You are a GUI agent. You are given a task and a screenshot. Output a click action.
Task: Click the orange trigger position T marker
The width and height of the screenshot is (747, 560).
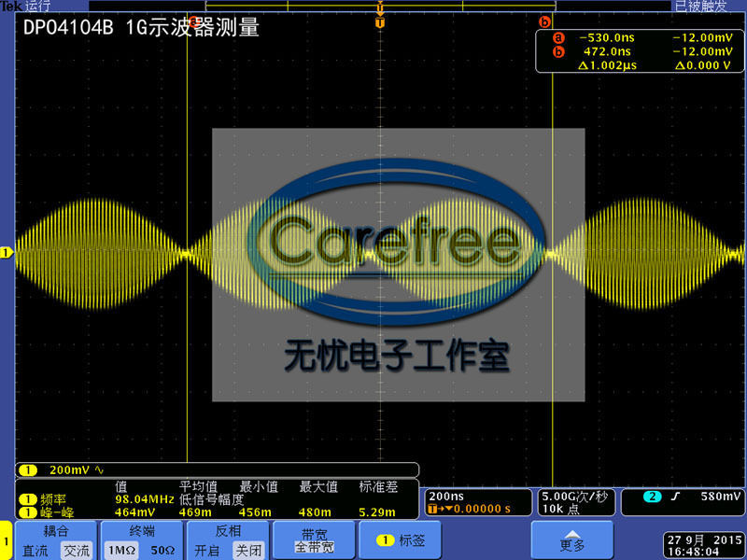coord(380,22)
